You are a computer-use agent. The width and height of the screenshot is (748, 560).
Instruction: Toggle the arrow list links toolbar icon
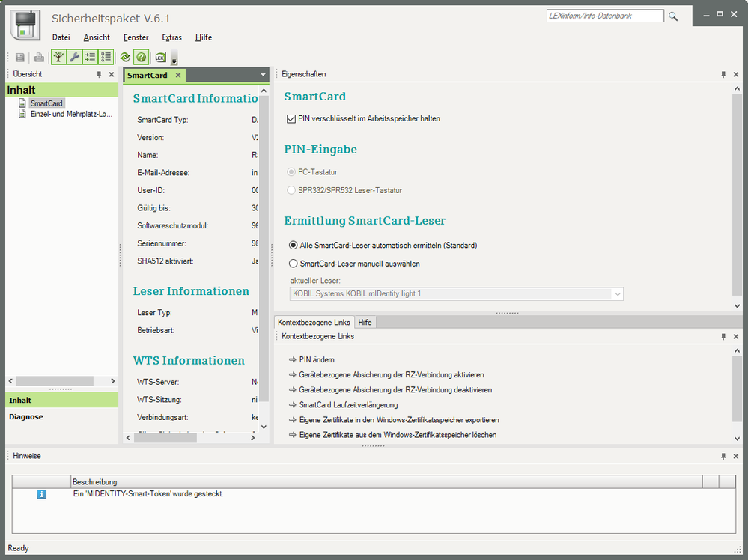pyautogui.click(x=90, y=57)
